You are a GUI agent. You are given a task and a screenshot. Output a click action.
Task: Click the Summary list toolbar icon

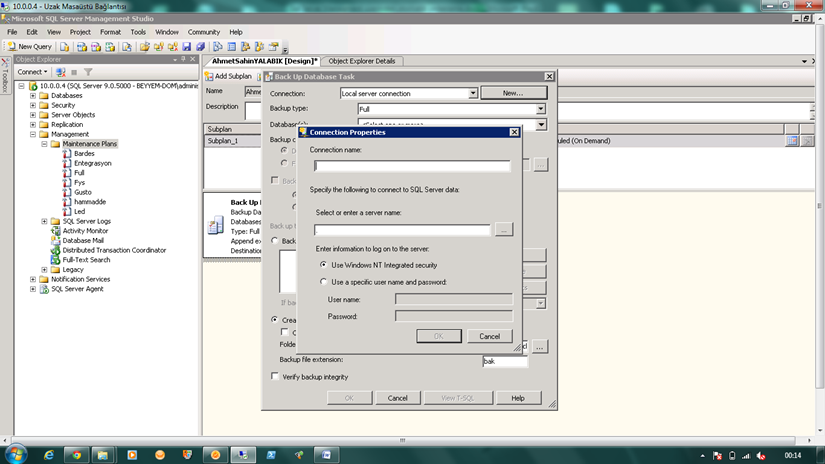point(232,47)
